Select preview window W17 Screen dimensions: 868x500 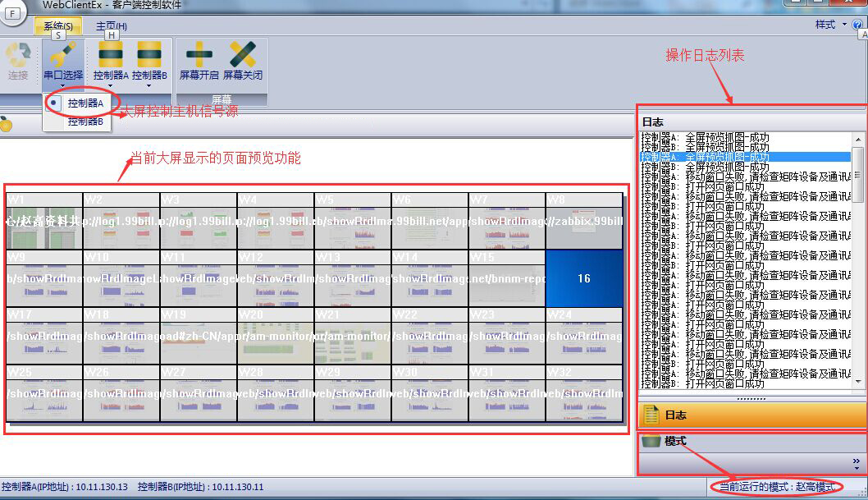pyautogui.click(x=44, y=336)
